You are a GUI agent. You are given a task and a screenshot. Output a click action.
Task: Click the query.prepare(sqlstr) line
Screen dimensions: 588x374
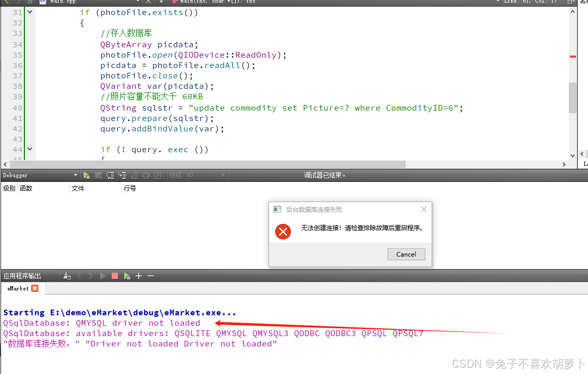[157, 118]
